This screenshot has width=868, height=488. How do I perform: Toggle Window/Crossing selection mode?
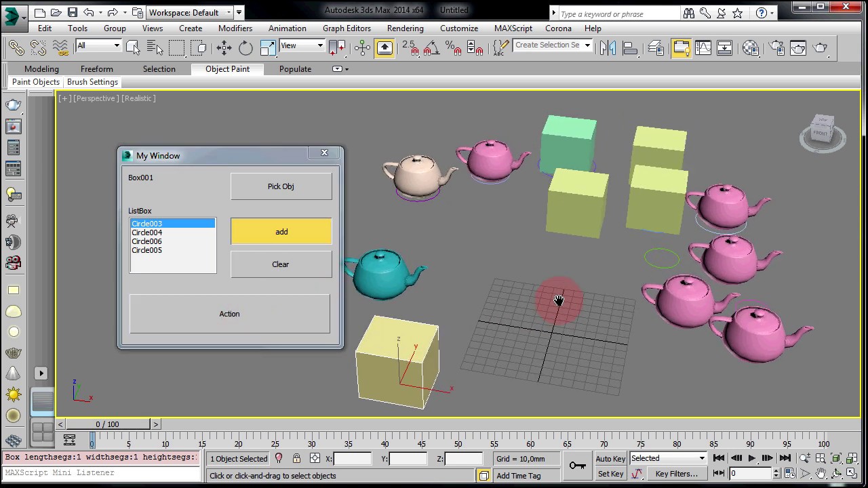click(x=199, y=47)
